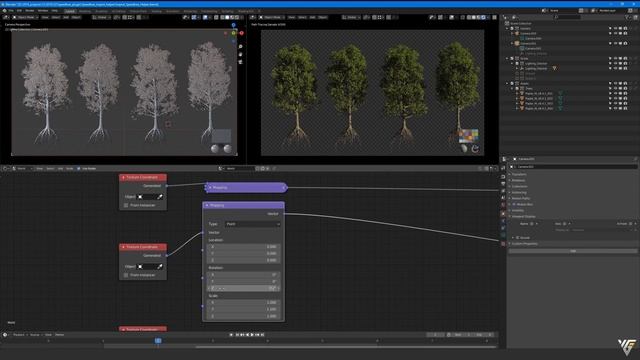Open the Keying popover in the timeline
The image size is (640, 360).
pyautogui.click(x=35, y=335)
